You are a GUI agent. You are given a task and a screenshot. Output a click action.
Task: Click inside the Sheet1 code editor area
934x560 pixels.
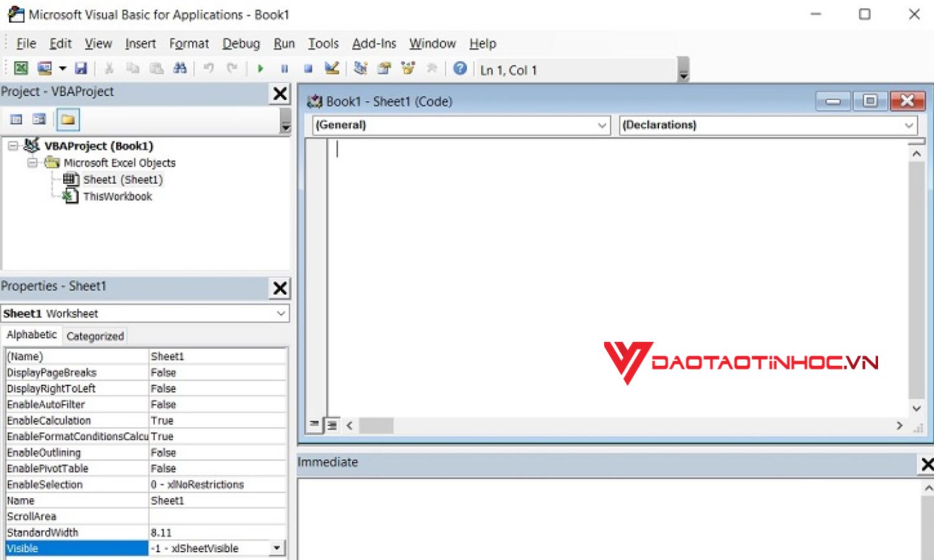616,277
